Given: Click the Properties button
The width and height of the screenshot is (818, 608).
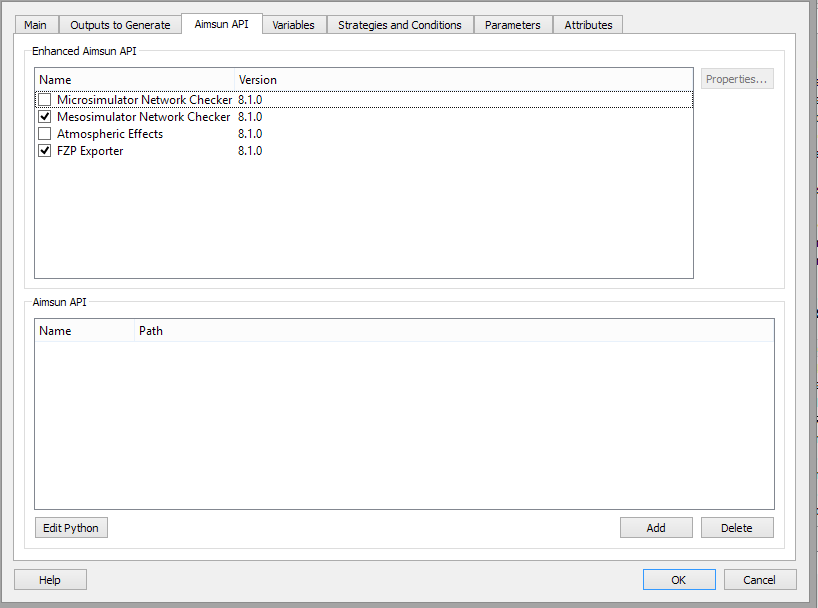Looking at the screenshot, I should coord(737,79).
